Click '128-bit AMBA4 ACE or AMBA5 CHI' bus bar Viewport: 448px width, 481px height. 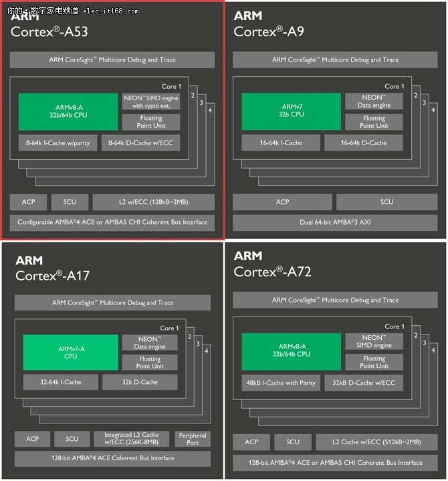(335, 463)
